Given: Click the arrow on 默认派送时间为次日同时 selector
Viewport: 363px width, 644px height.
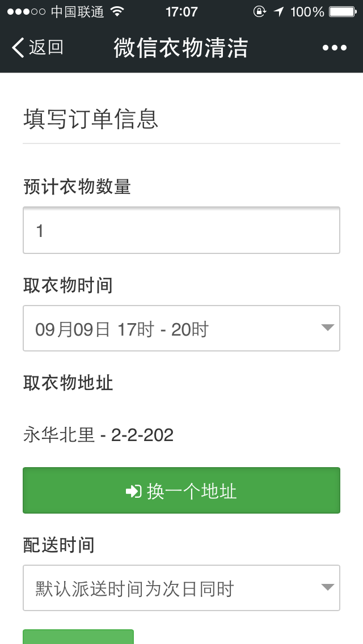Looking at the screenshot, I should coord(327,587).
